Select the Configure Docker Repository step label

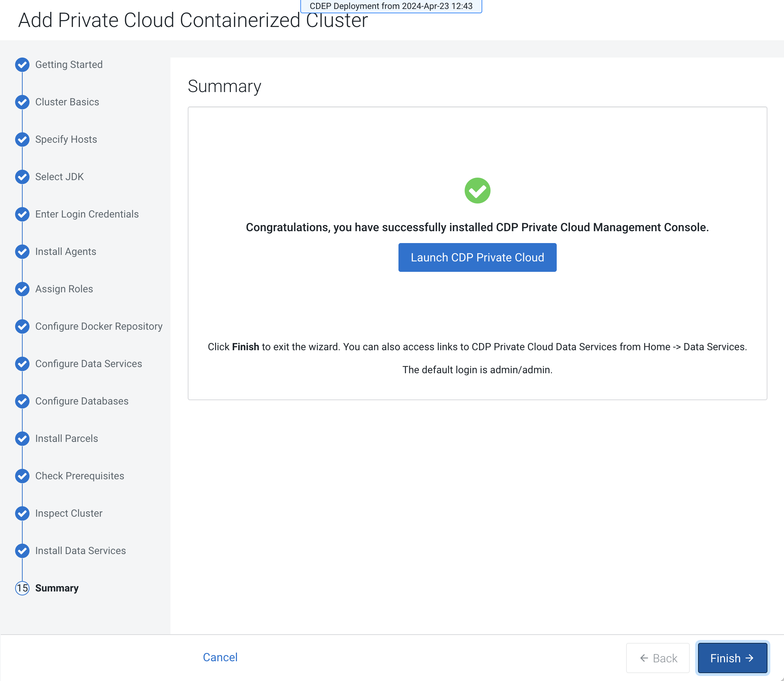tap(99, 326)
